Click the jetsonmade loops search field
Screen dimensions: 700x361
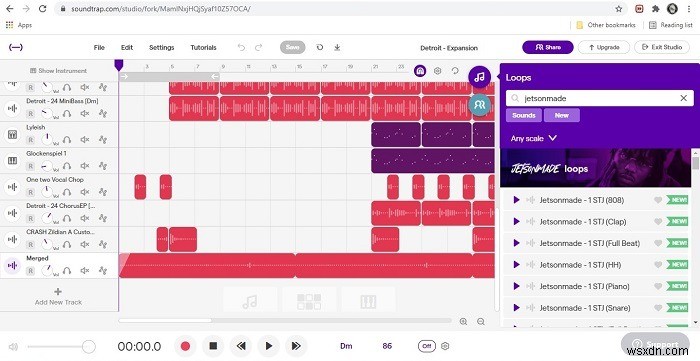click(600, 98)
